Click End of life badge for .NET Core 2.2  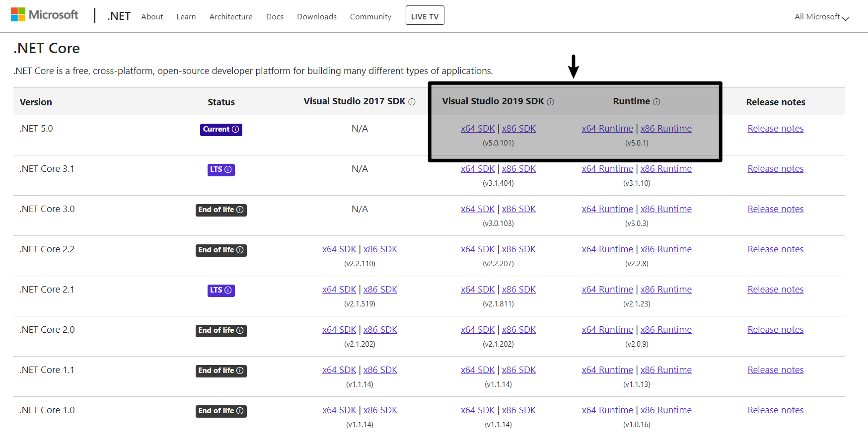click(221, 250)
